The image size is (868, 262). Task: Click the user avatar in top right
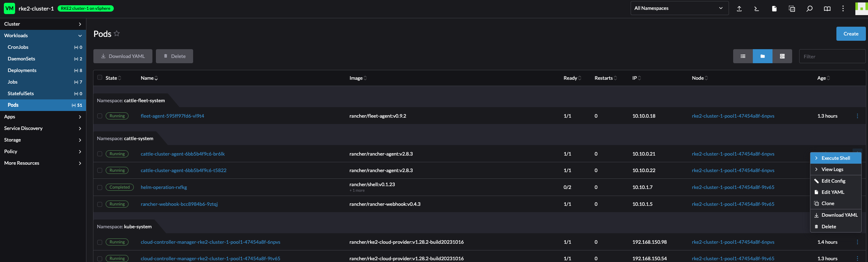[x=861, y=8]
